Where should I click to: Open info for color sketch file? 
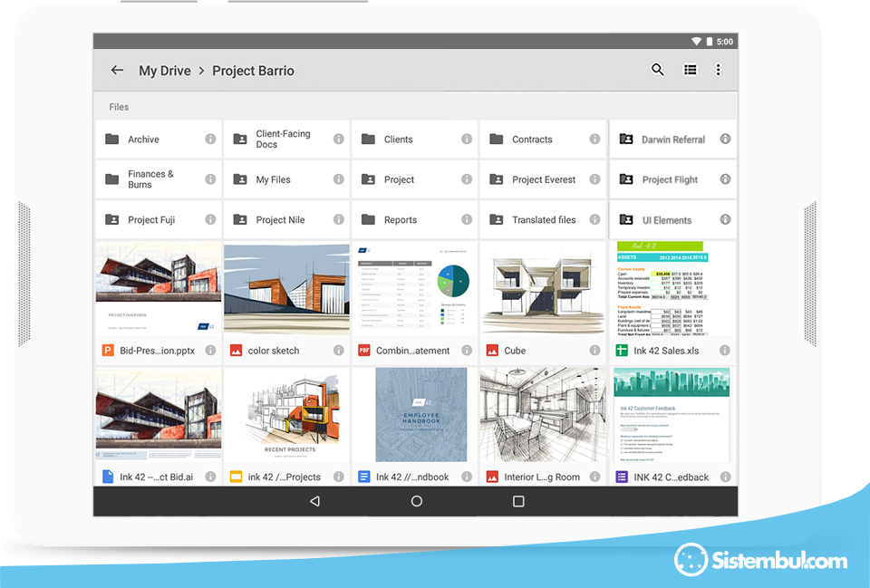339,351
